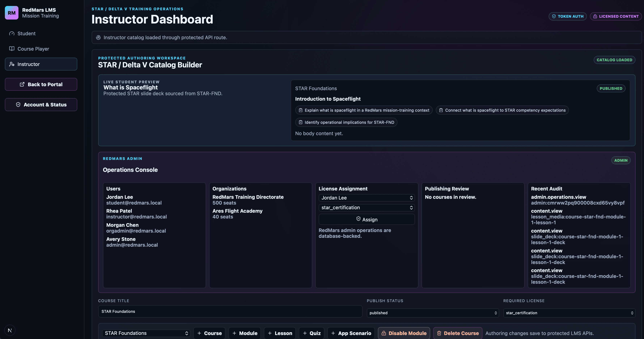Image resolution: width=644 pixels, height=339 pixels.
Task: Add a new Lesson
Action: (280, 333)
